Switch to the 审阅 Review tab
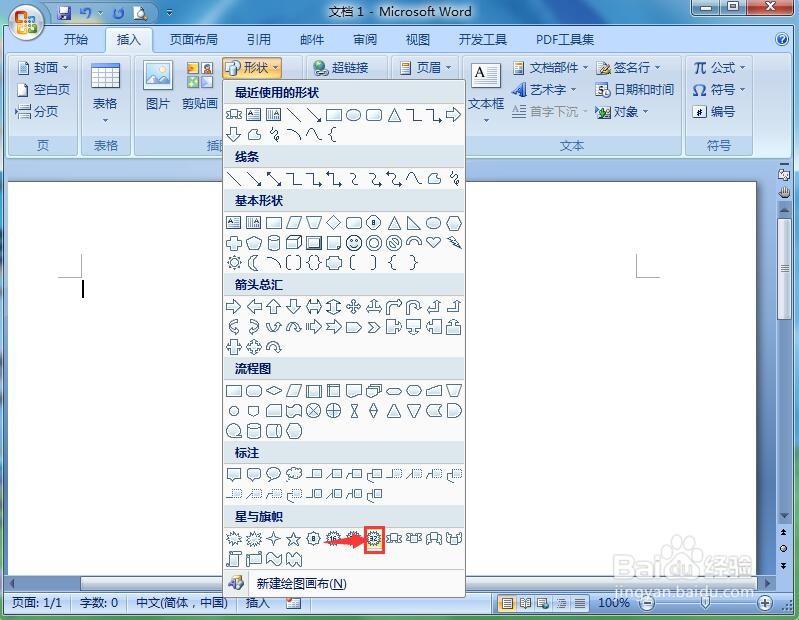The image size is (799, 620). click(x=365, y=39)
